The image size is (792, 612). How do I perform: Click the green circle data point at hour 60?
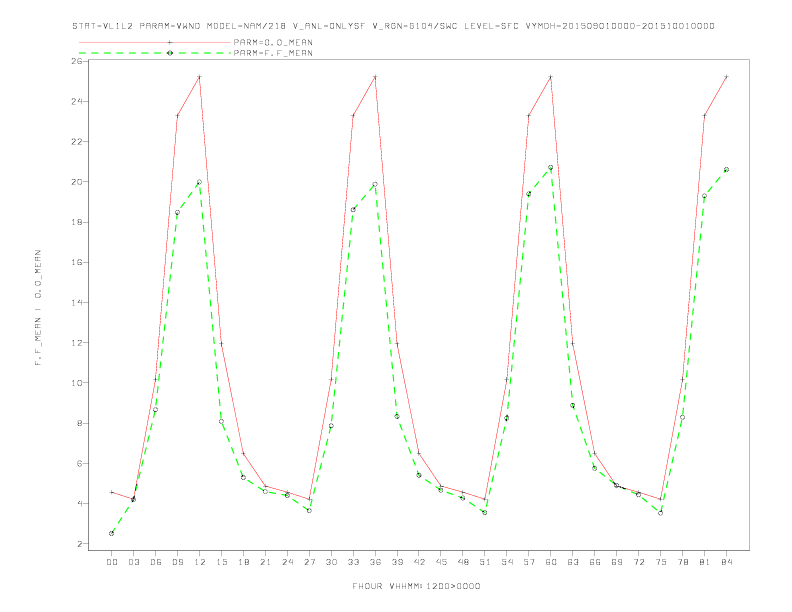551,168
